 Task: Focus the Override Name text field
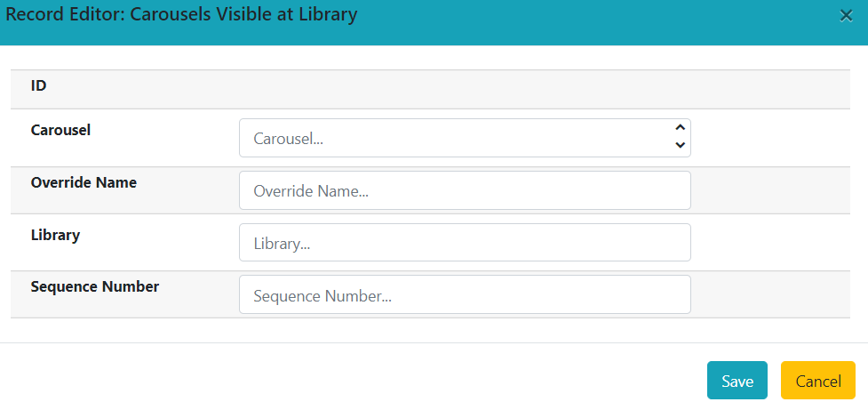464,190
